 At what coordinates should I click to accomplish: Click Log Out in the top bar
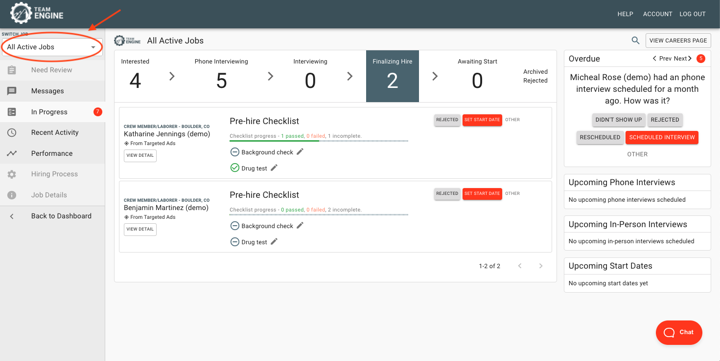coord(692,14)
